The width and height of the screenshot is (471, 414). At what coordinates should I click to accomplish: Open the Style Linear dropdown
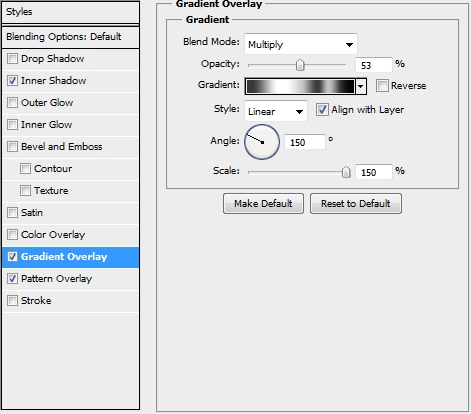click(x=276, y=111)
